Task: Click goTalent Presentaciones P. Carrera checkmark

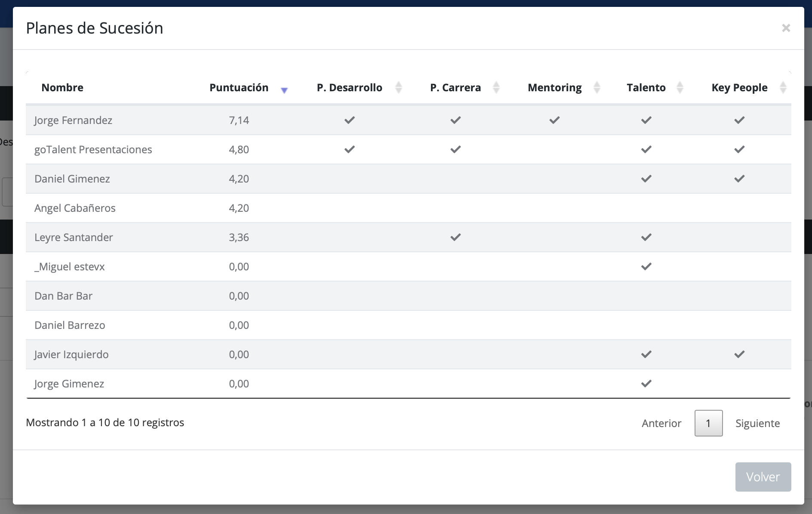Action: (455, 149)
